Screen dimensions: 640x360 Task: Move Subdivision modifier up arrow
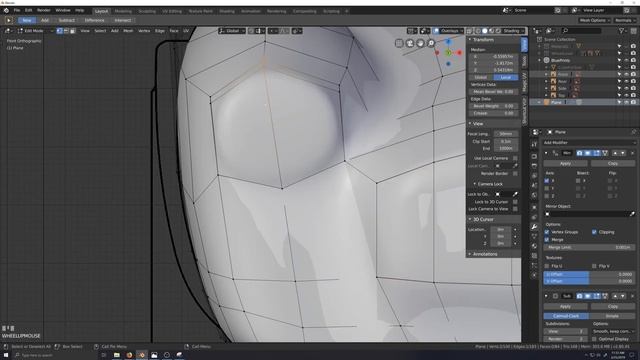(615, 296)
